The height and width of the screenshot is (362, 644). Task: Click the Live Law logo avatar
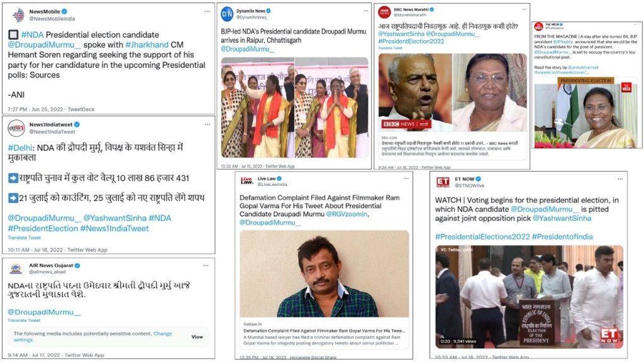(247, 180)
